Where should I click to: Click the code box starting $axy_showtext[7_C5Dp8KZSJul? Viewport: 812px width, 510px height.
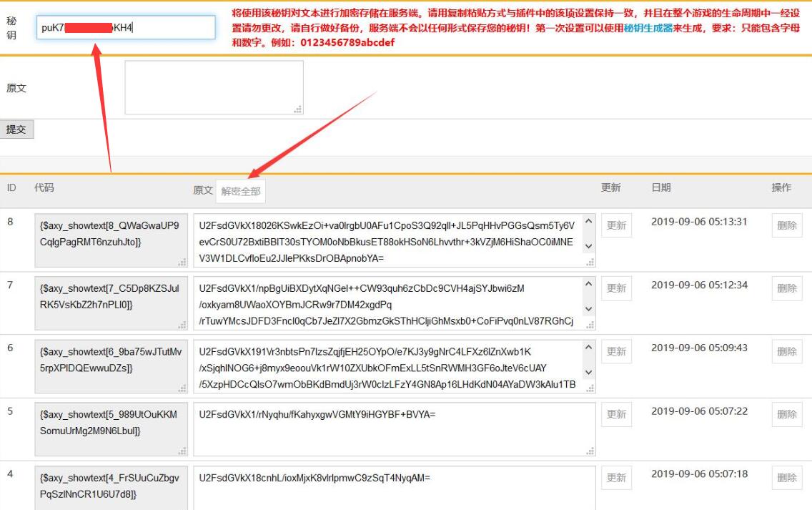click(112, 303)
